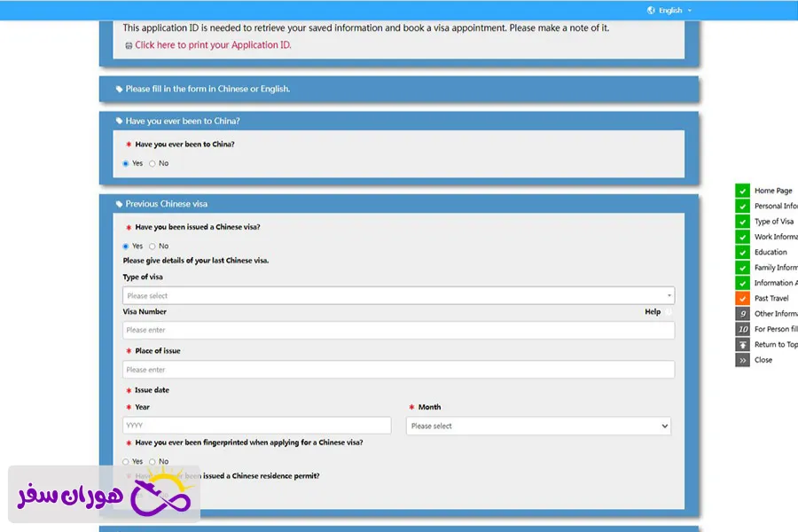This screenshot has width=798, height=532.
Task: Click the Close double-chevron sidebar icon
Action: (742, 360)
